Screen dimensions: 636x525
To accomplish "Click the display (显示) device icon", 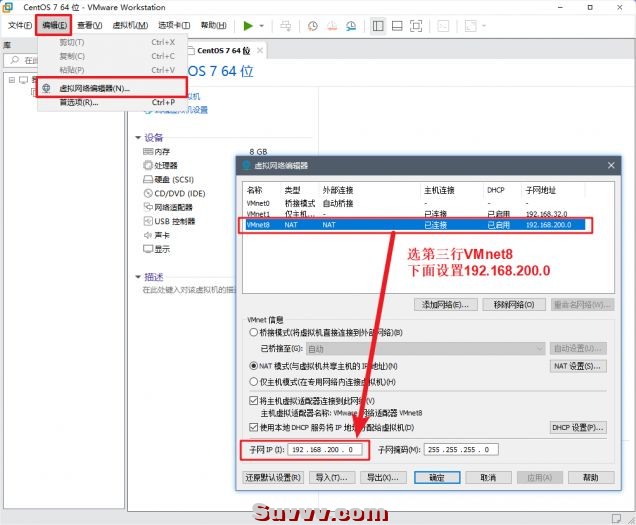I will [147, 249].
